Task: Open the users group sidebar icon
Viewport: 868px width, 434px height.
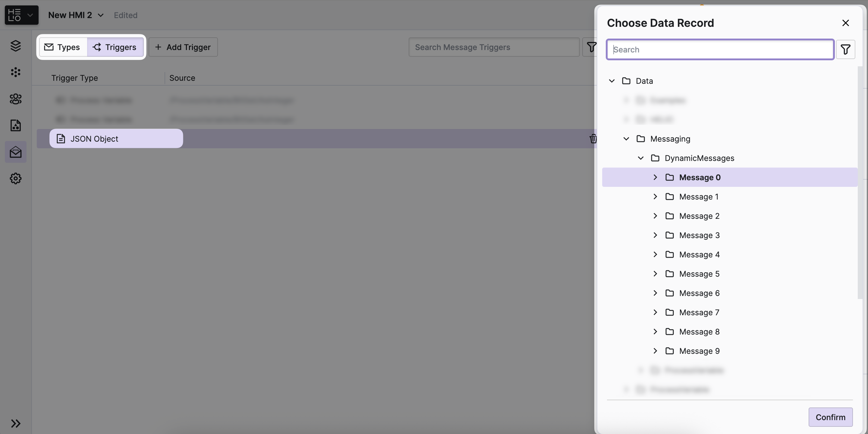Action: [x=15, y=99]
